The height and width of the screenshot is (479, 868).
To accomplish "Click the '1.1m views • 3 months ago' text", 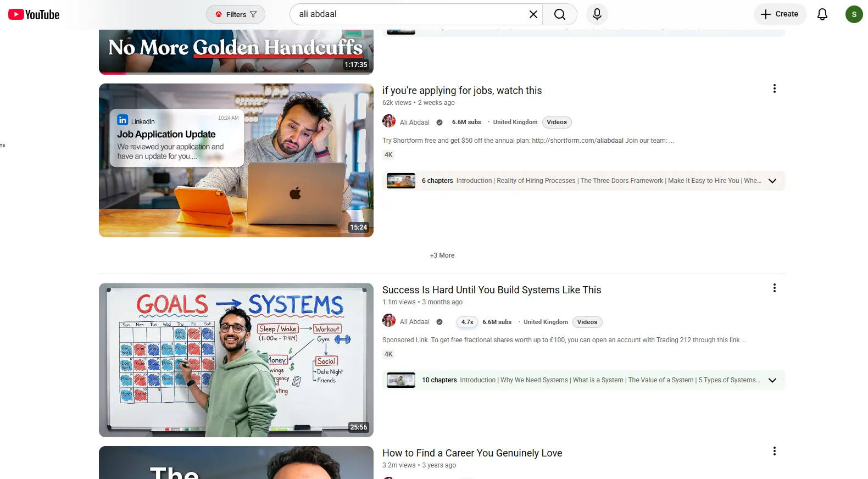I will [422, 302].
